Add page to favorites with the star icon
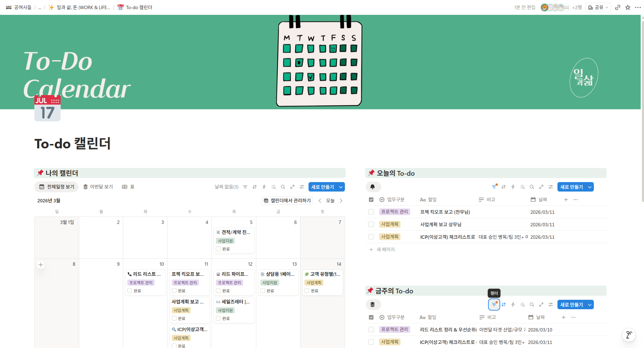 628,7
